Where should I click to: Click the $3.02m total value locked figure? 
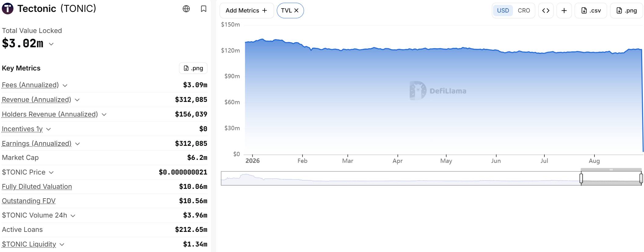[x=23, y=43]
